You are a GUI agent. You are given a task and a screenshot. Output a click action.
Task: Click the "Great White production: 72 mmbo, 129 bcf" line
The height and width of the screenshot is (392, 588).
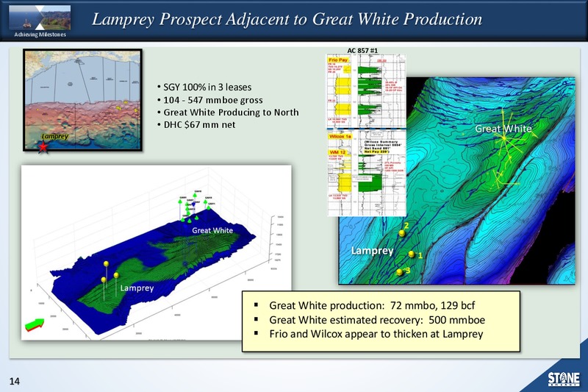(x=372, y=305)
